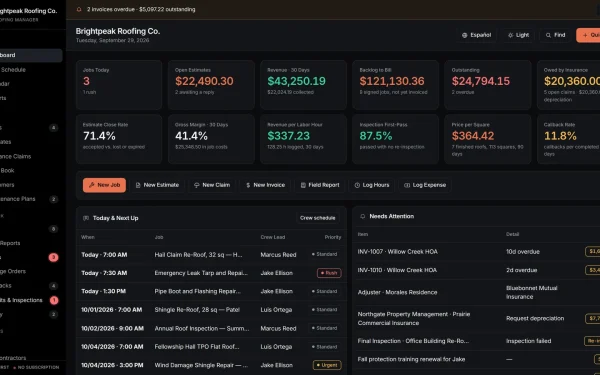The width and height of the screenshot is (600, 375).
Task: Open the Open Estimates $22,490.30 card
Action: click(x=211, y=85)
